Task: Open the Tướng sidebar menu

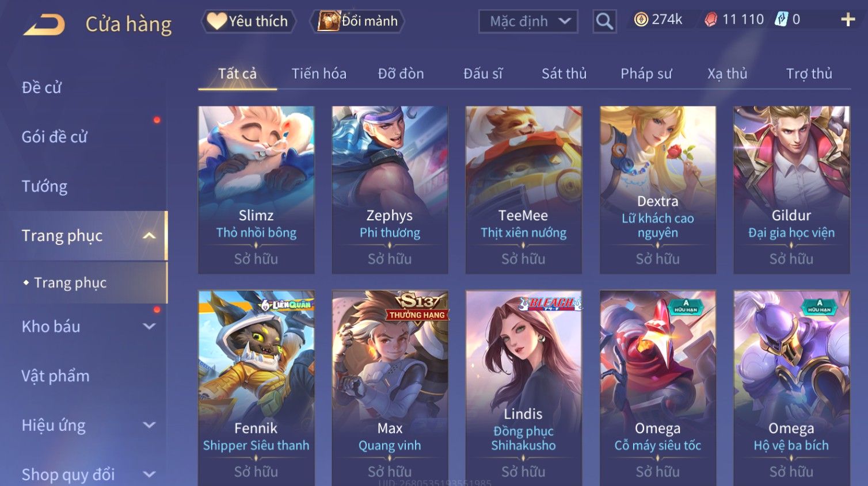Action: 44,186
